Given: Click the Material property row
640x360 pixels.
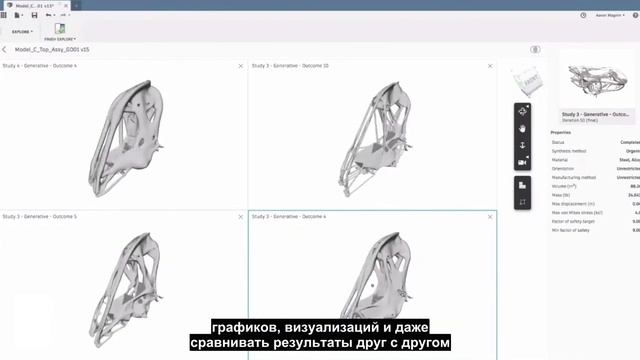Looking at the screenshot, I should tap(595, 160).
